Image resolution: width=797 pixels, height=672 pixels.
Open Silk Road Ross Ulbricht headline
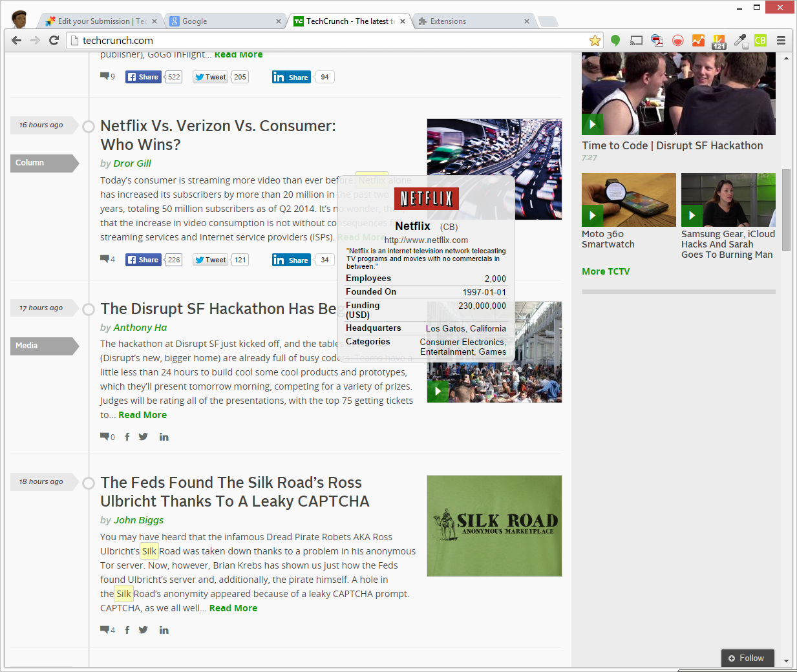[235, 492]
